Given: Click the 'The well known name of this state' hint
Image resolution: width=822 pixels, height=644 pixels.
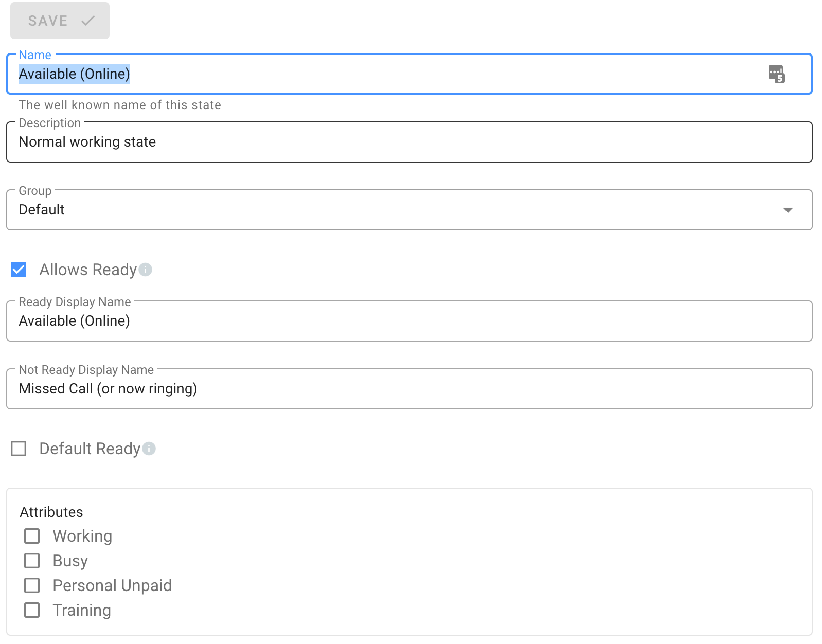Looking at the screenshot, I should click(120, 105).
